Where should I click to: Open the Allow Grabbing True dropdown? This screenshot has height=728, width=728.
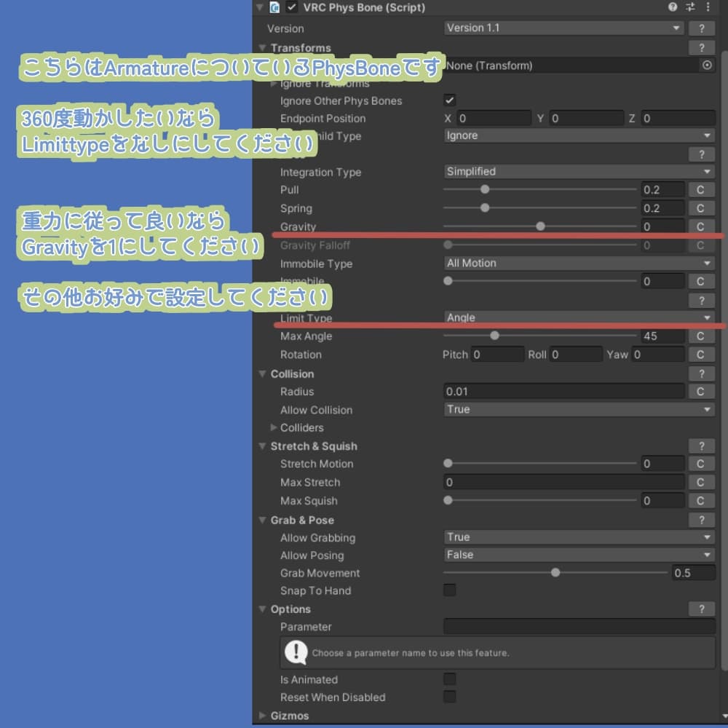pos(579,537)
